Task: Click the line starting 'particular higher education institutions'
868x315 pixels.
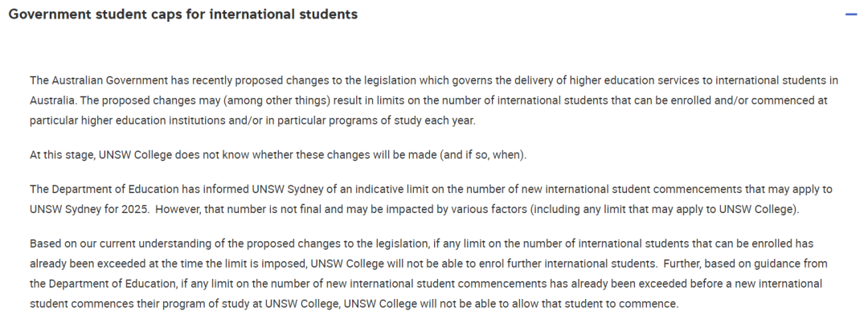Action: pyautogui.click(x=252, y=121)
